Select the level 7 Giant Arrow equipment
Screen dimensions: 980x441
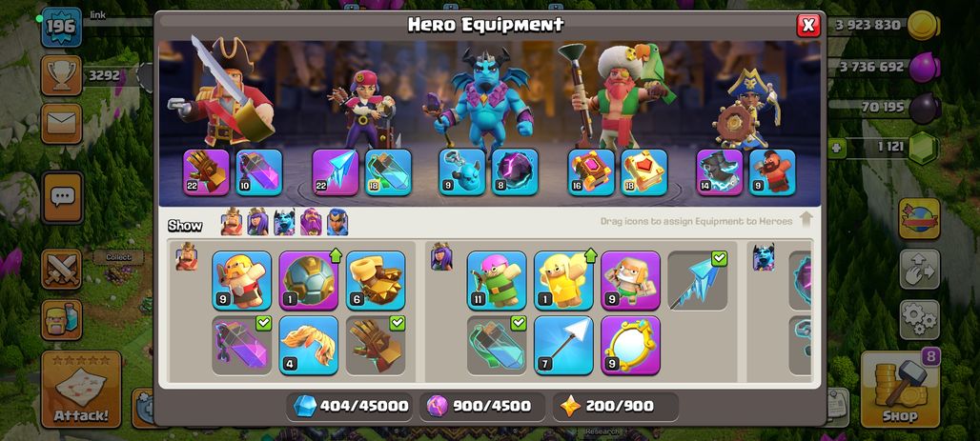(x=563, y=346)
